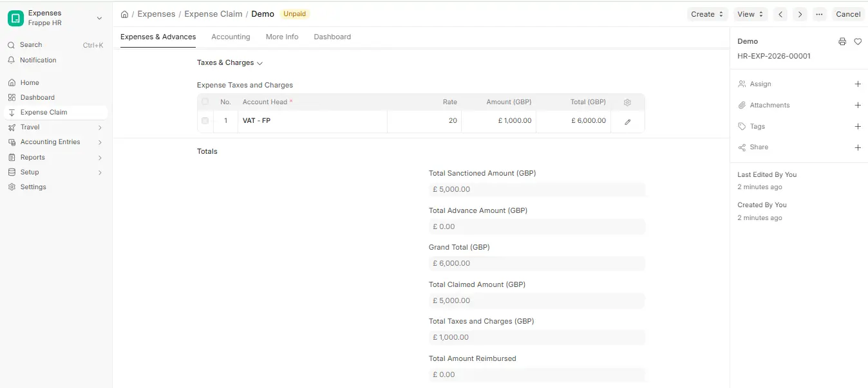The height and width of the screenshot is (388, 868).
Task: Switch to Expenses & Advances tab
Action: [x=158, y=37]
